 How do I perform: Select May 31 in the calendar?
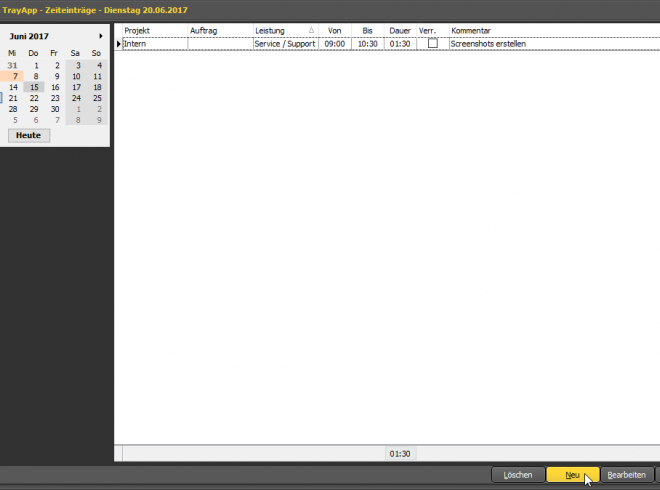(x=12, y=65)
